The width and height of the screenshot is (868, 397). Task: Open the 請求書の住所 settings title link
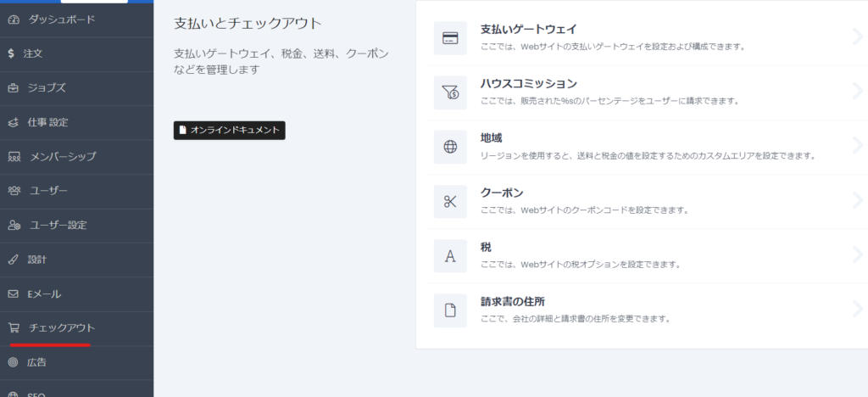514,301
